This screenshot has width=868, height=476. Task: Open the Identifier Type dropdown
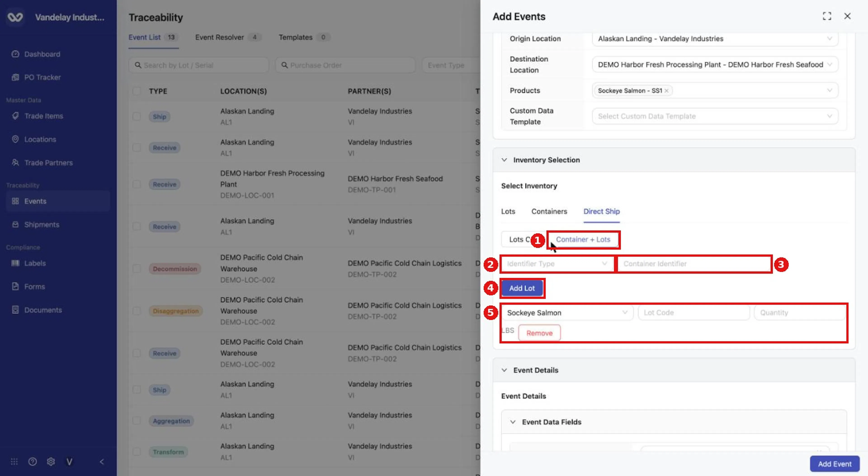click(557, 264)
